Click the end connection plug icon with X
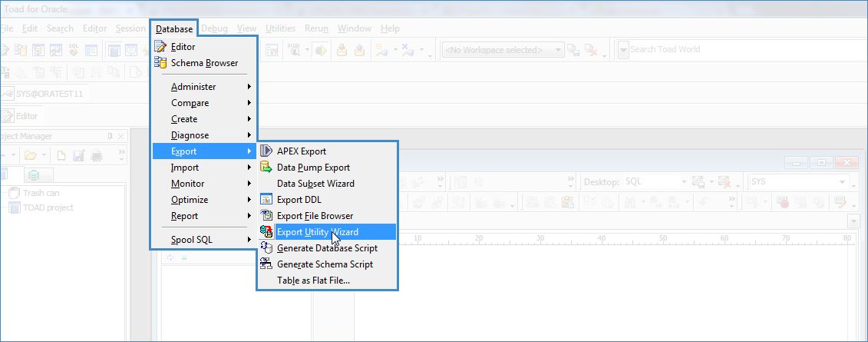 pos(408,51)
